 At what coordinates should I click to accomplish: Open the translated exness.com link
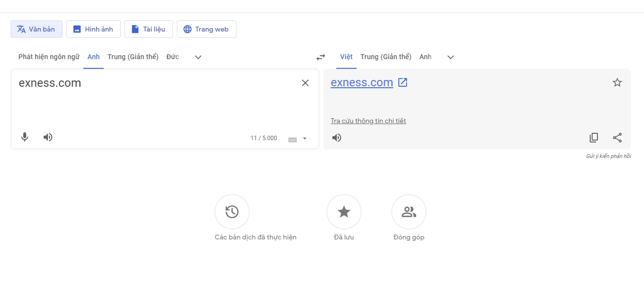[362, 82]
